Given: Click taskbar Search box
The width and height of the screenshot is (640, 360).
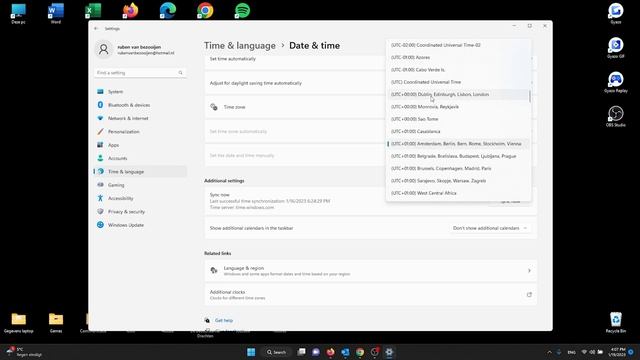Looking at the screenshot, I should pos(276,352).
